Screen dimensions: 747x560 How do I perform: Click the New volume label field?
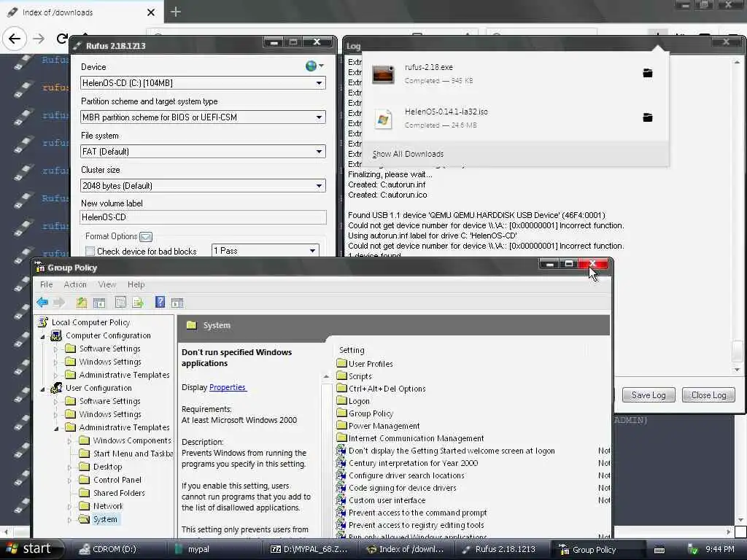[x=203, y=217]
